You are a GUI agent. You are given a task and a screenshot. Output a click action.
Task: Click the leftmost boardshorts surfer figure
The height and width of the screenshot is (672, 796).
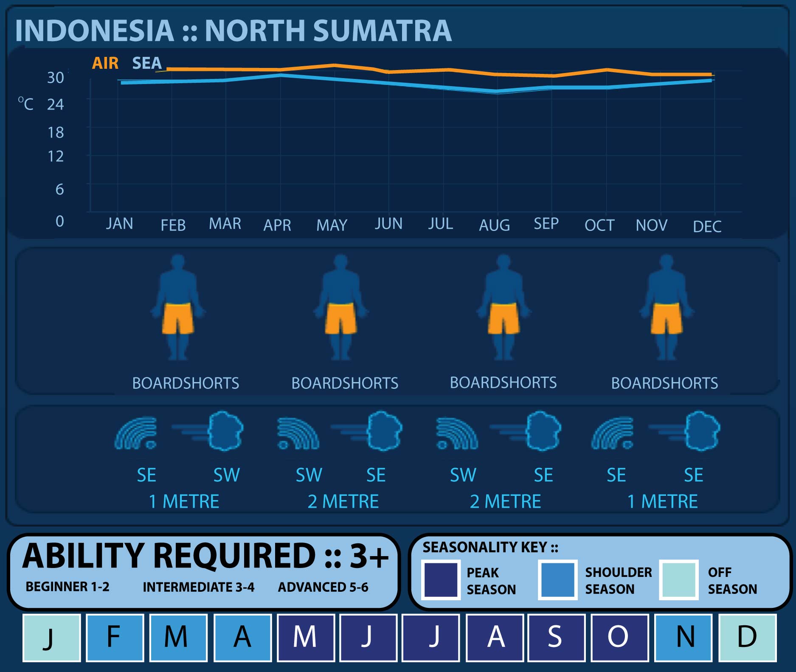click(178, 308)
